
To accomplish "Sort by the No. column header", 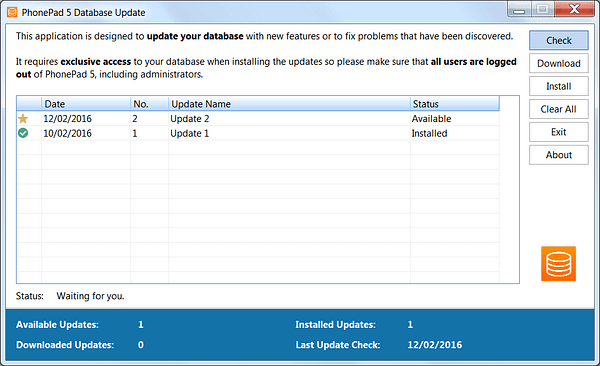I will (x=149, y=104).
